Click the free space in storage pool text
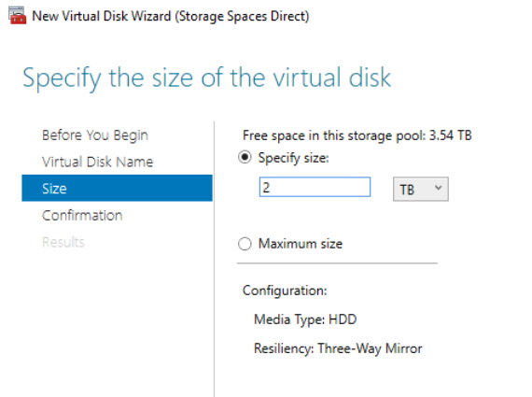Screen dimensions: 532x397 pyautogui.click(x=357, y=135)
